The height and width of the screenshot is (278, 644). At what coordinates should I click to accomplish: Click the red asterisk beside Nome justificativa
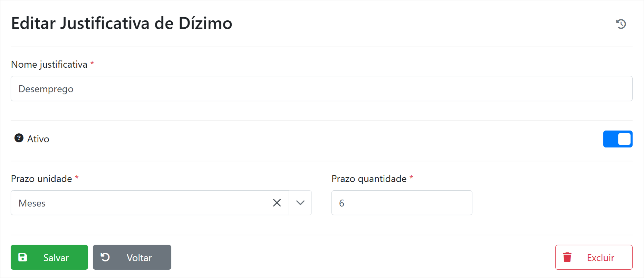[x=92, y=64]
